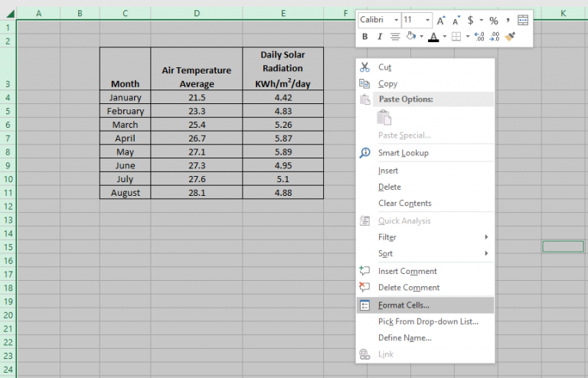The width and height of the screenshot is (588, 378).
Task: Click the July cell
Action: point(126,179)
